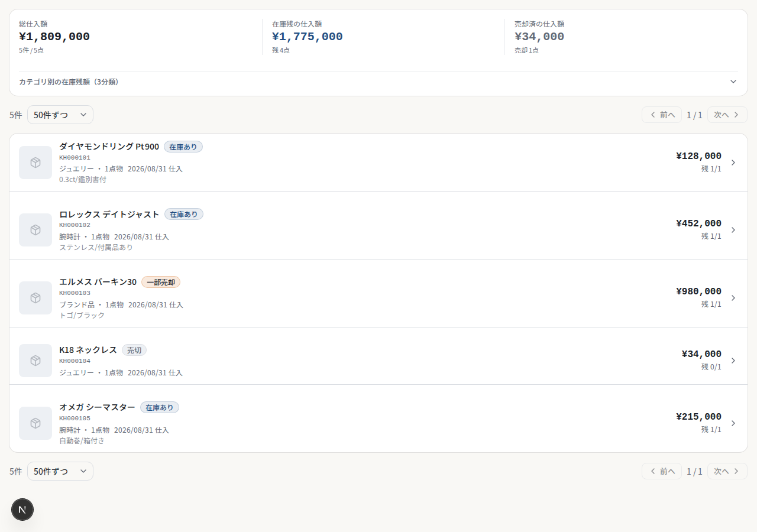Screen dimensions: 757x532
Task: Click the price ¥980,000
Action: point(698,291)
